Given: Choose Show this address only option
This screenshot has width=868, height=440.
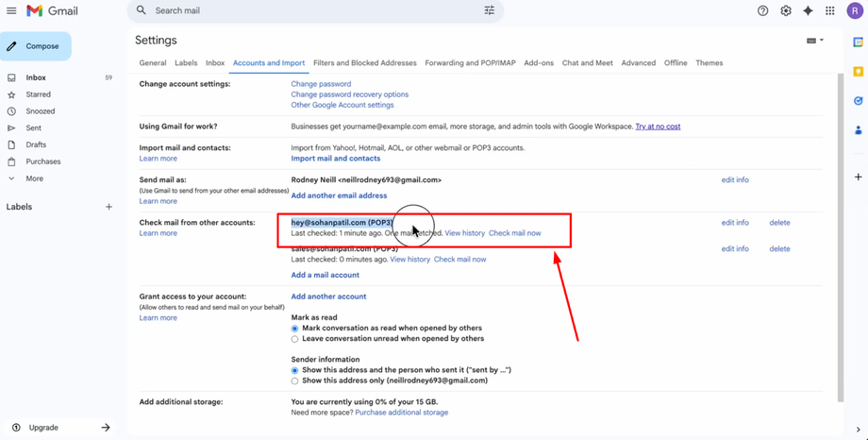Looking at the screenshot, I should 294,381.
